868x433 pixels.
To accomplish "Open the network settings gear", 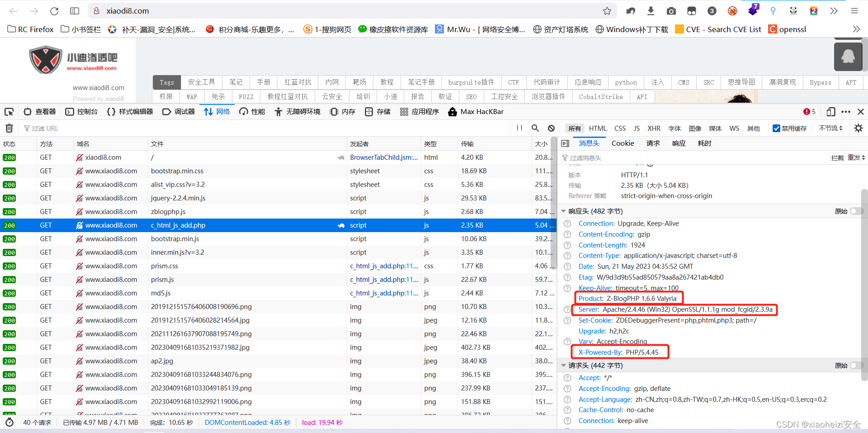I will [858, 128].
